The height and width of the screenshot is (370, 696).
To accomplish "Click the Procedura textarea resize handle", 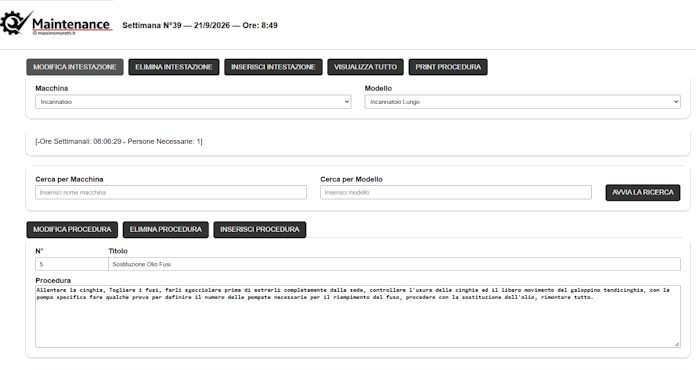I will 676,344.
